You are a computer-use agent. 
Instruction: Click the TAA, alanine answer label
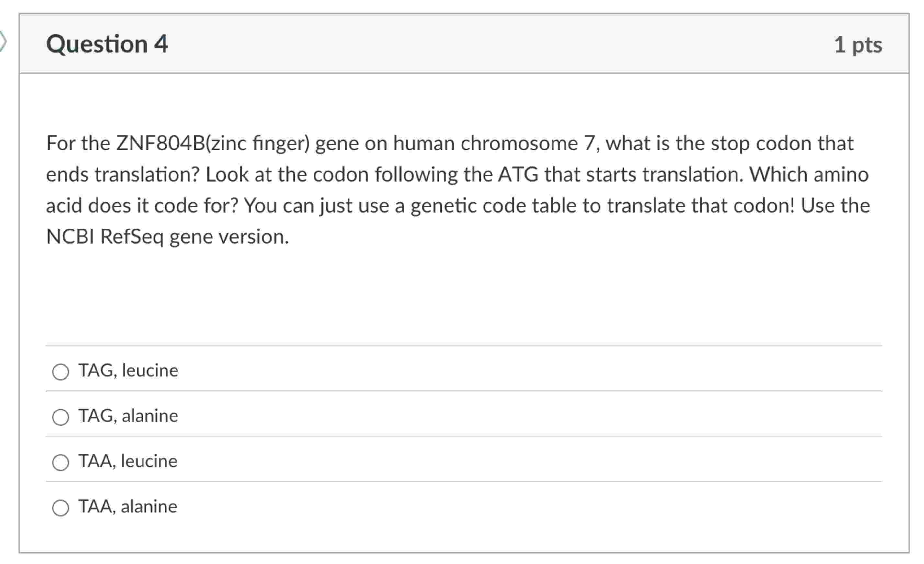point(127,507)
